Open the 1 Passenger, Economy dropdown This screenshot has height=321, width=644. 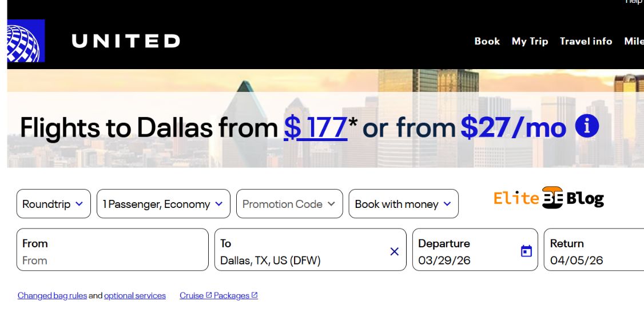click(x=163, y=204)
